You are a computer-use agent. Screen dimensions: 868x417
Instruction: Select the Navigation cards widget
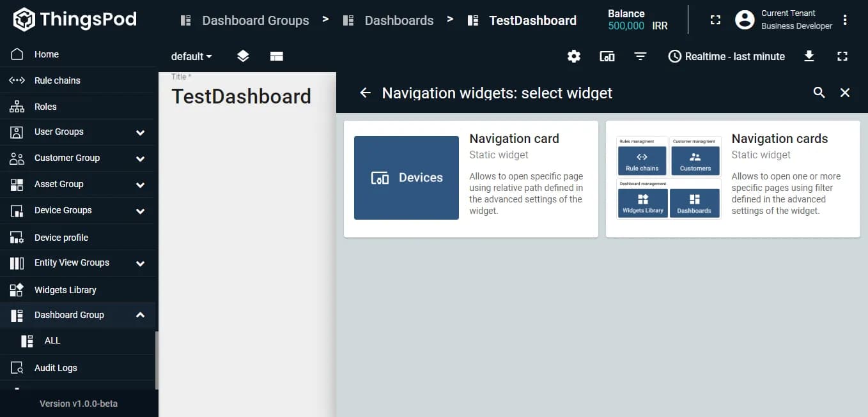[732, 179]
